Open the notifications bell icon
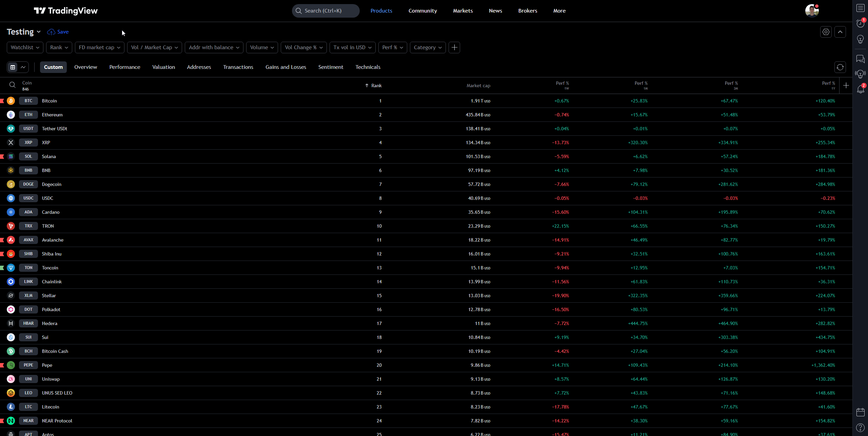868x436 pixels. click(861, 89)
